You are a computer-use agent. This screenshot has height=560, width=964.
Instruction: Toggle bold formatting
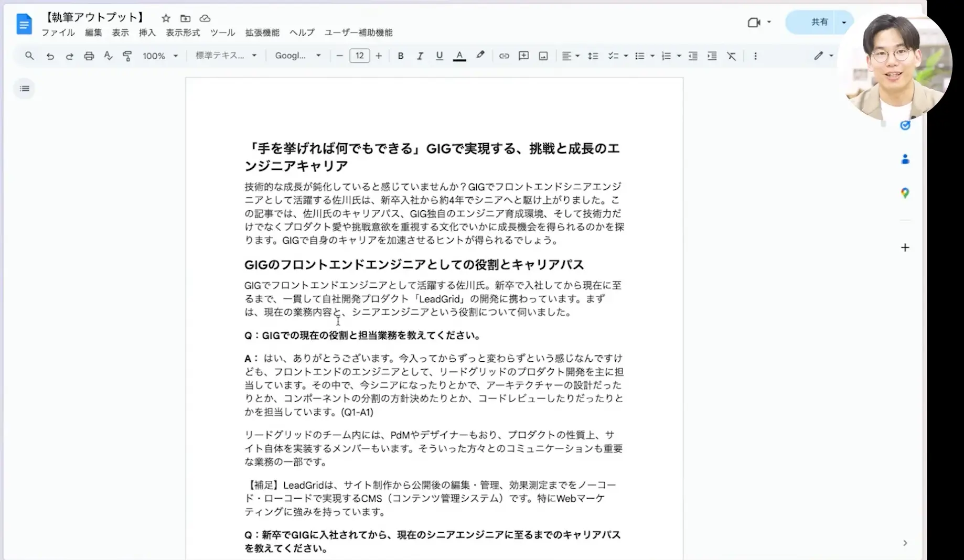400,56
